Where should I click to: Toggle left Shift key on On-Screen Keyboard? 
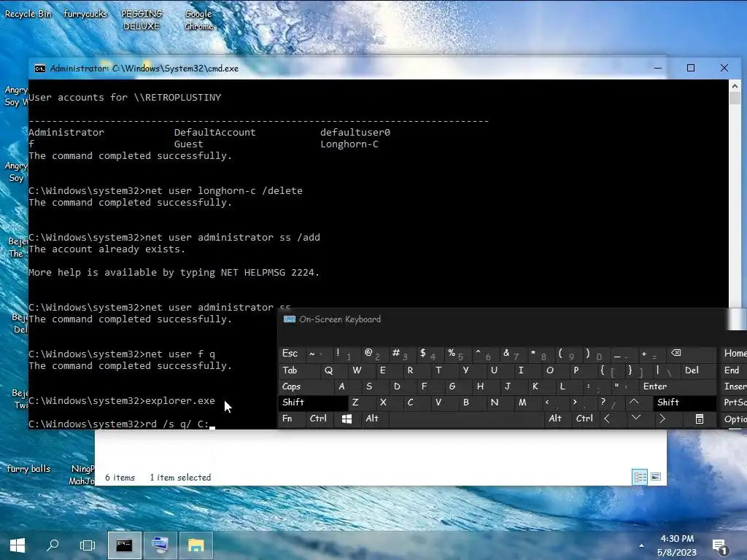(x=313, y=402)
